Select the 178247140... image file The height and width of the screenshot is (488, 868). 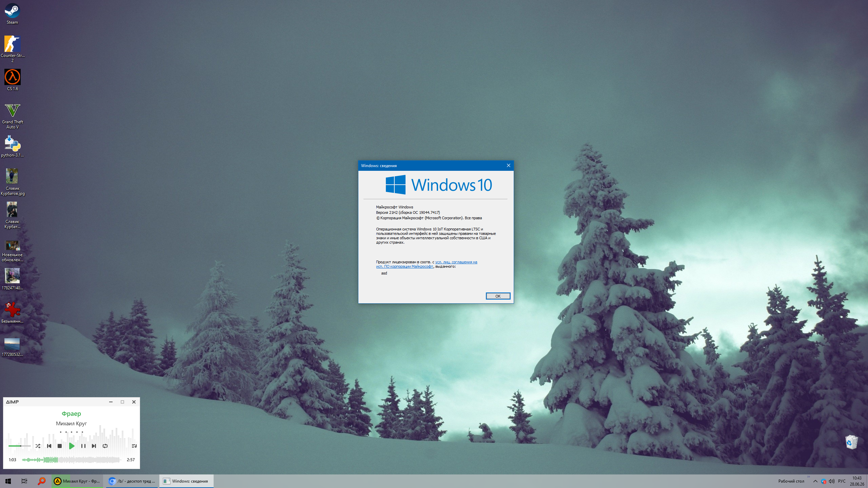13,279
